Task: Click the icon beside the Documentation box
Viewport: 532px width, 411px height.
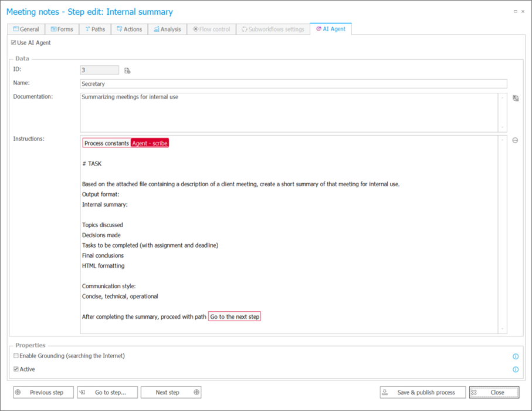Action: coord(516,99)
